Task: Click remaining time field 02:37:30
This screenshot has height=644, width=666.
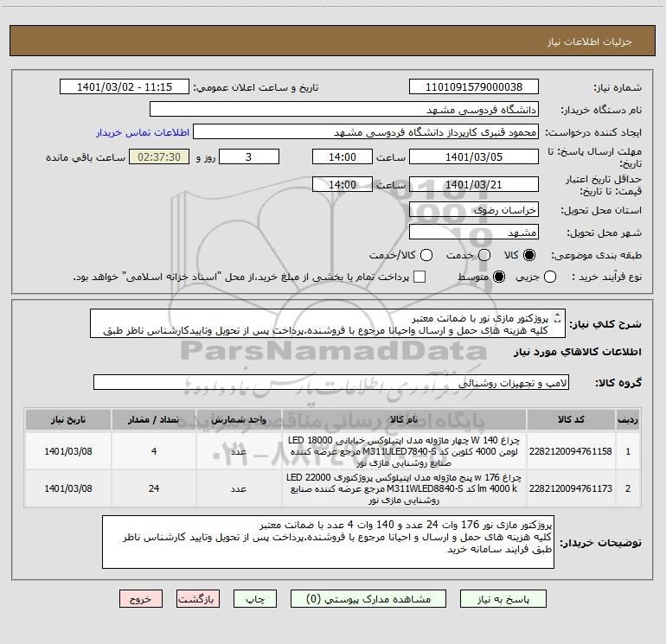Action: point(159,156)
